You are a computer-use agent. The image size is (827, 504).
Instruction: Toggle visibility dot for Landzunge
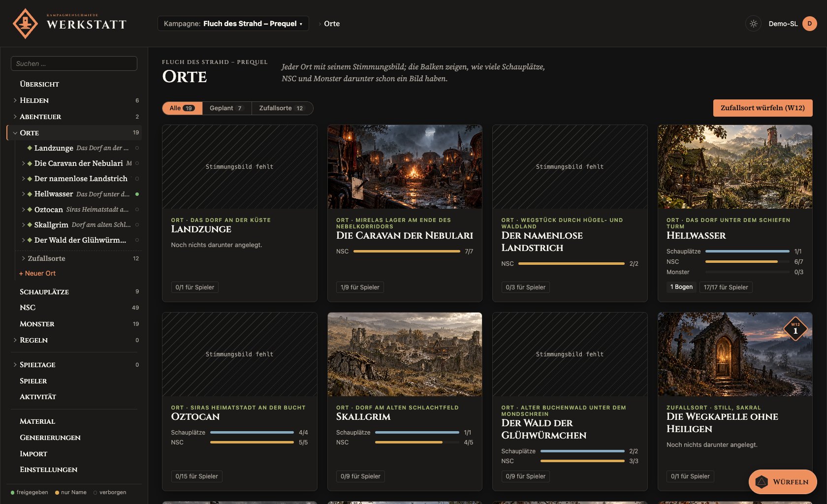coord(137,148)
